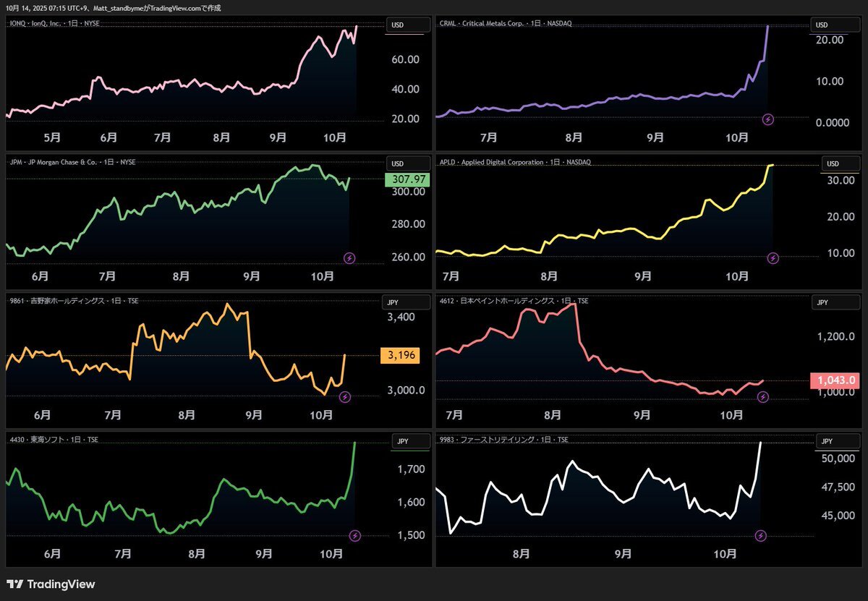Open the USD currency selector on JPM chart
Viewport: 868px width, 601px height.
pos(408,163)
